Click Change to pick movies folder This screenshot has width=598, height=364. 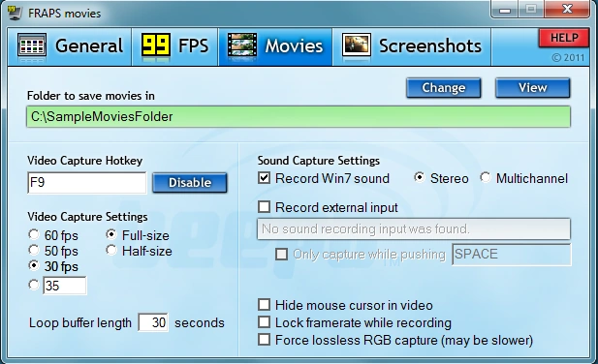click(444, 88)
